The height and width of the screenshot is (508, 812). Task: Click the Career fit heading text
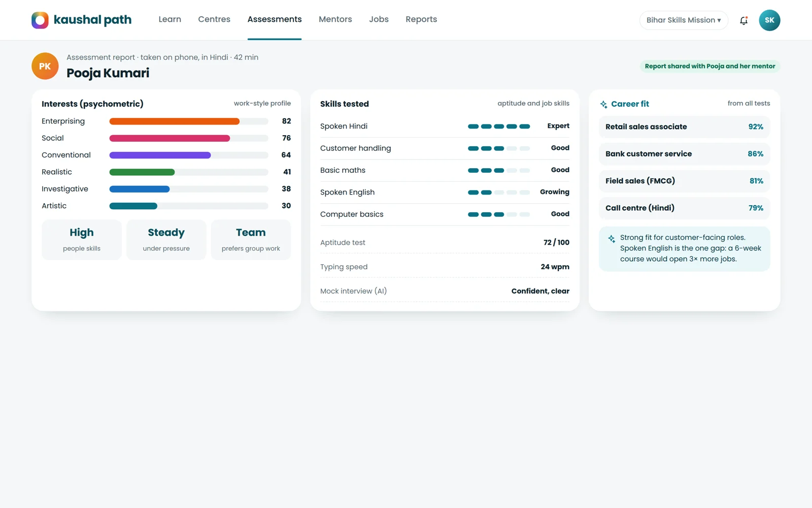click(x=630, y=104)
